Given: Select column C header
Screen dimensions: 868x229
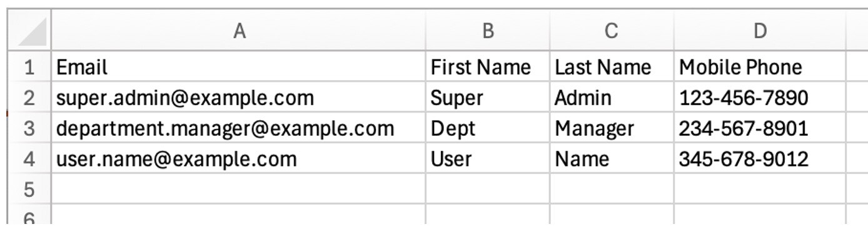Looking at the screenshot, I should (612, 30).
